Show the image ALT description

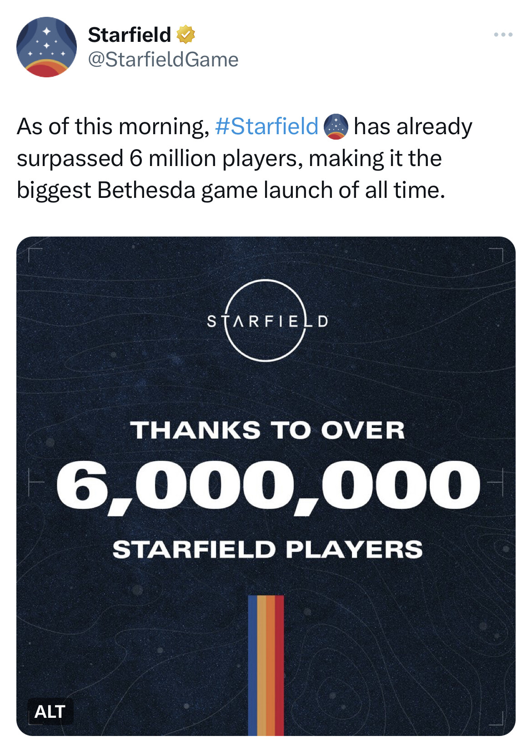tap(50, 711)
